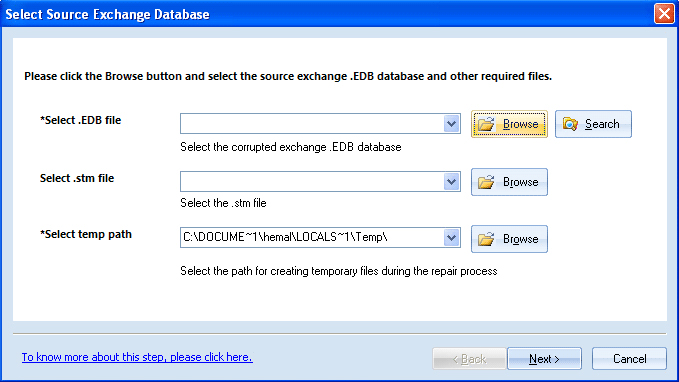This screenshot has height=382, width=679.
Task: Close the Select Source Exchange Database dialog
Action: click(x=664, y=13)
